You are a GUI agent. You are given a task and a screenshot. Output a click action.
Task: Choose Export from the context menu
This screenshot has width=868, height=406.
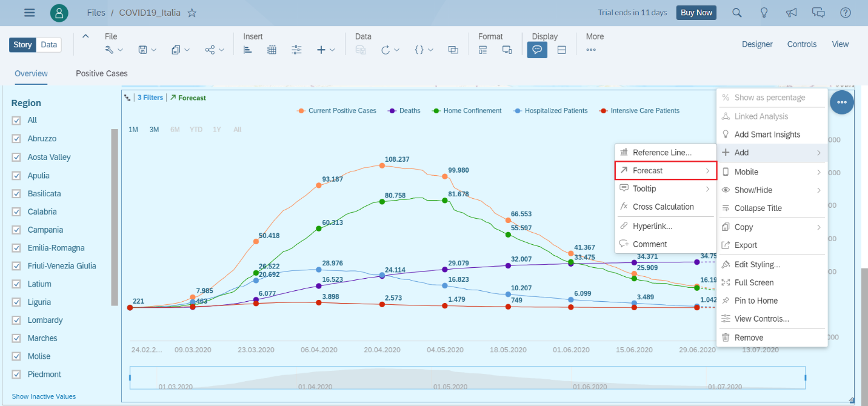tap(772, 245)
